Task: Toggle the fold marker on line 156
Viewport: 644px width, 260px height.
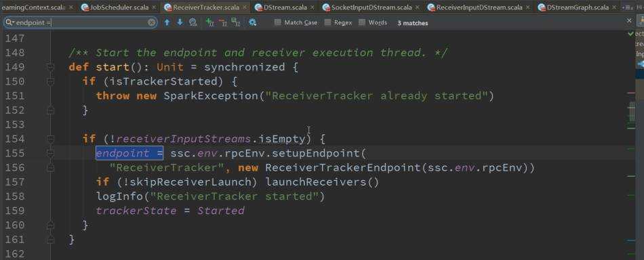Action: coord(50,167)
